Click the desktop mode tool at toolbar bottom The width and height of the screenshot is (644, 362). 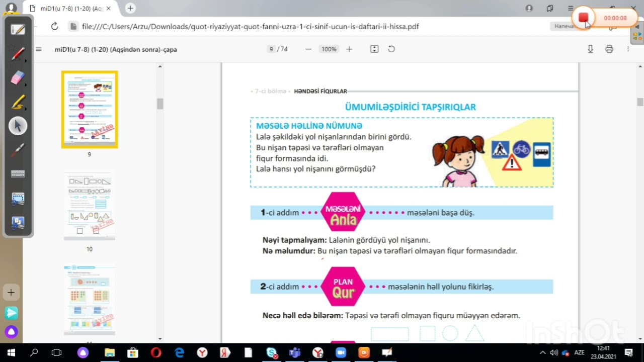(x=18, y=223)
